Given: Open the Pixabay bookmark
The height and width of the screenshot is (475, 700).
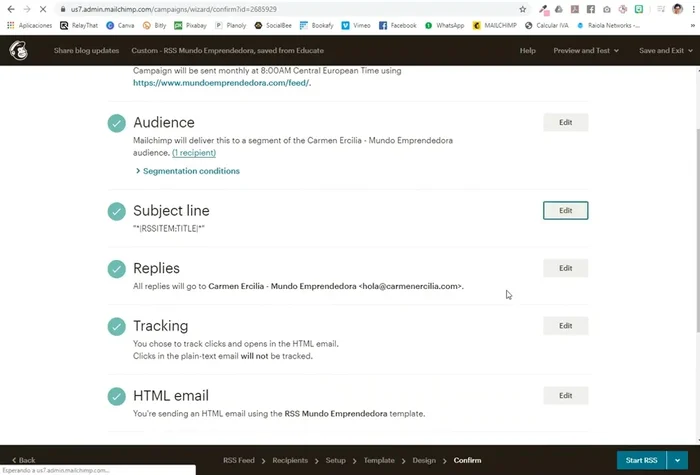Looking at the screenshot, I should pos(191,25).
